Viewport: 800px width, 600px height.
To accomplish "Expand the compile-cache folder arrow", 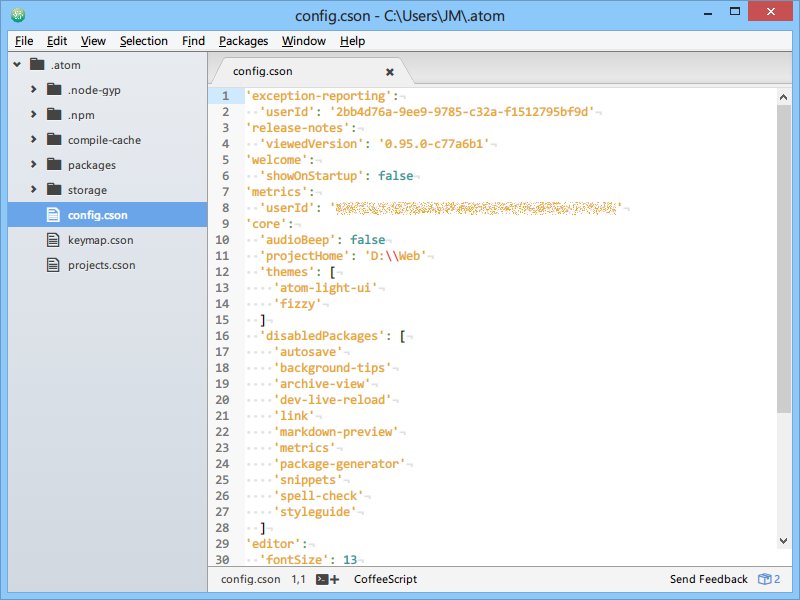I will click(x=34, y=139).
